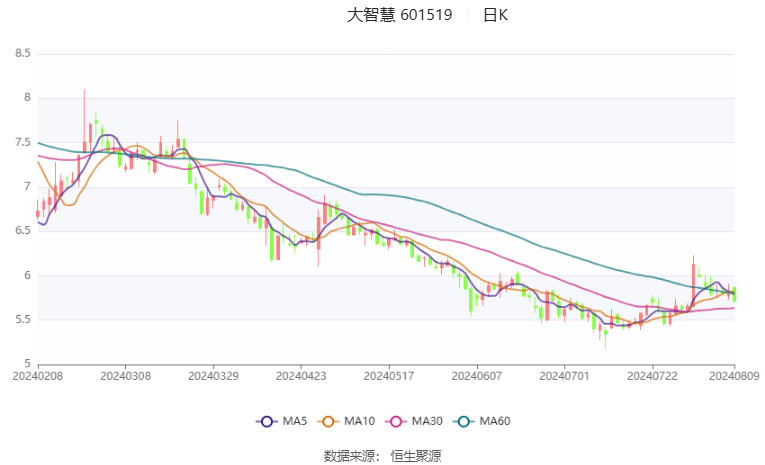This screenshot has width=765, height=465.
Task: Toggle the MA30 legend series
Action: (414, 421)
